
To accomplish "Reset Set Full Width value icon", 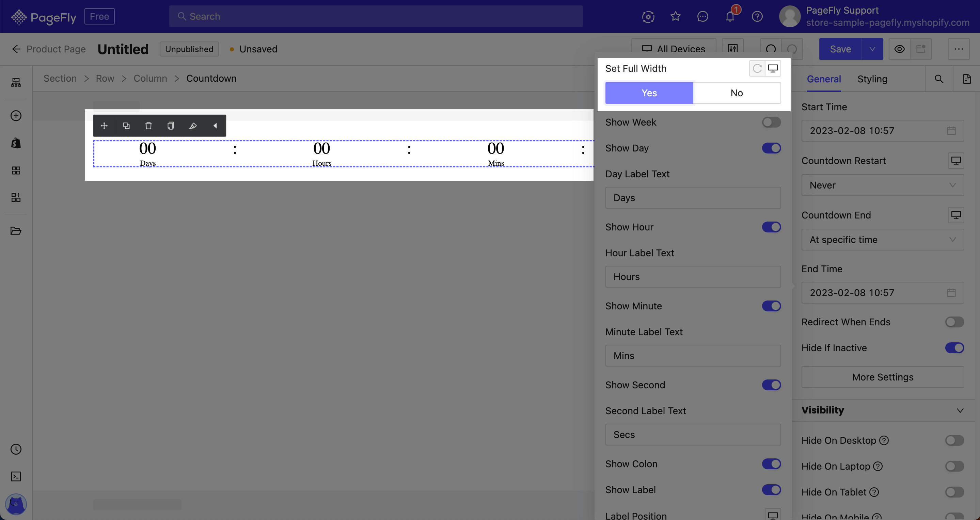I will pyautogui.click(x=757, y=68).
